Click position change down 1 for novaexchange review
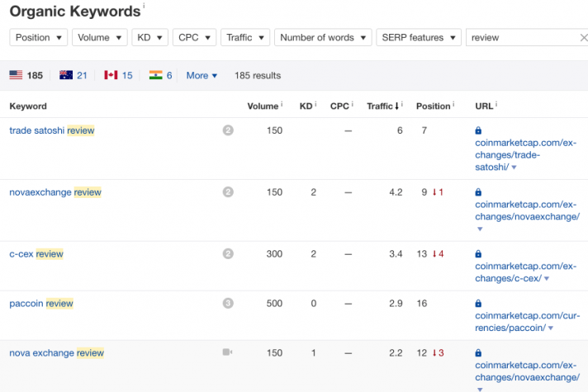588x392 pixels. tap(438, 192)
